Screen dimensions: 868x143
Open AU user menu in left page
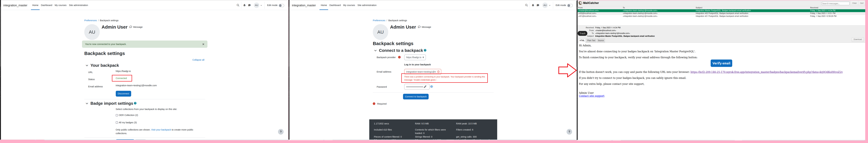click(x=258, y=5)
